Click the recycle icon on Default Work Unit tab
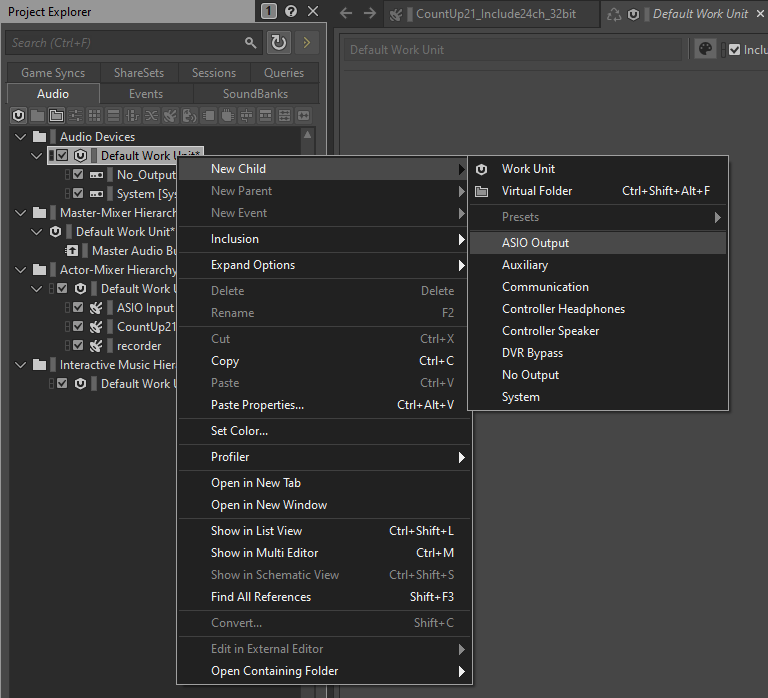Image resolution: width=768 pixels, height=698 pixels. click(614, 14)
